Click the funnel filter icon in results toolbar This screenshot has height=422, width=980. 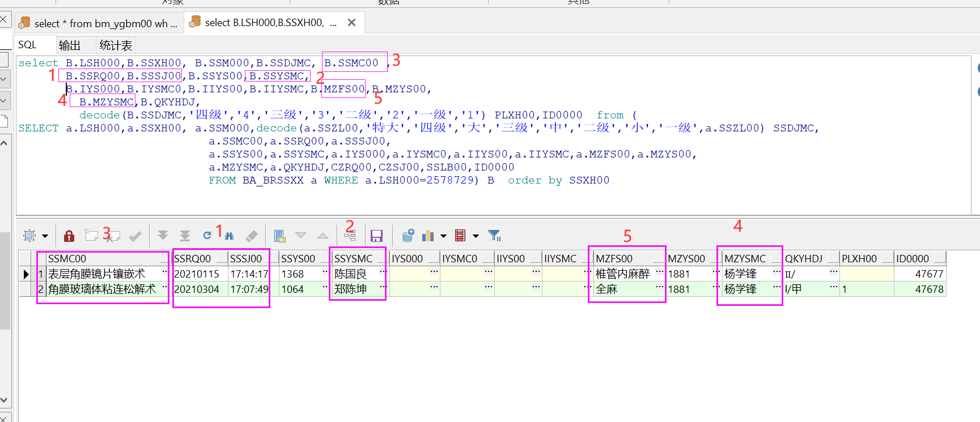pyautogui.click(x=494, y=236)
